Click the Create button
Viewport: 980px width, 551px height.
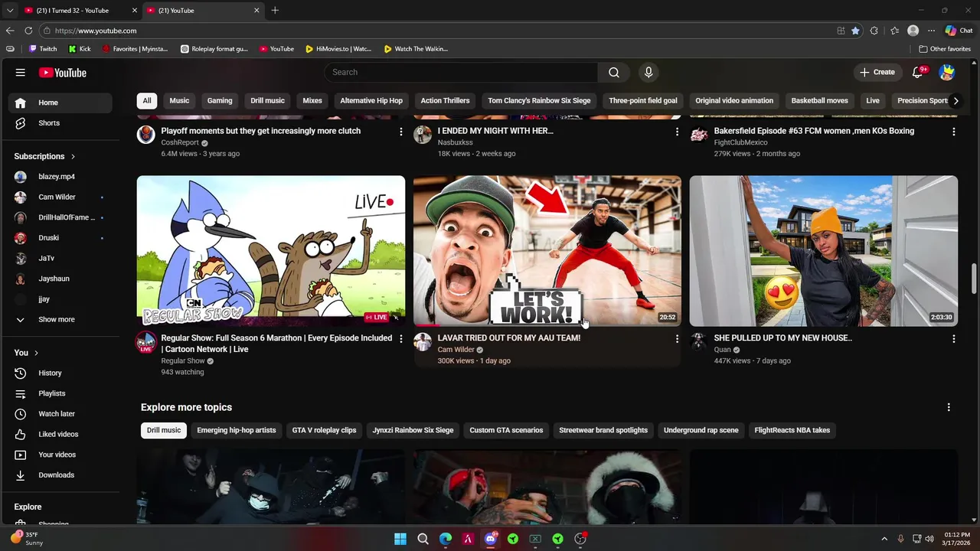(877, 72)
